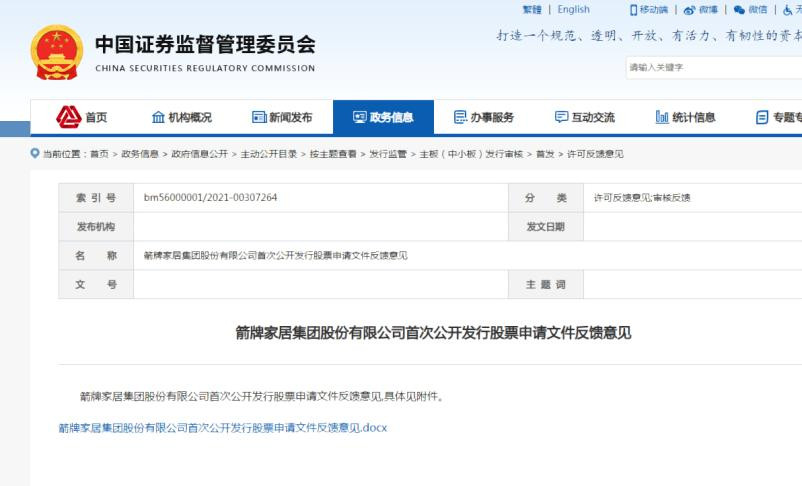802x486 pixels.
Task: Click the 索引号 label cell
Action: point(96,197)
